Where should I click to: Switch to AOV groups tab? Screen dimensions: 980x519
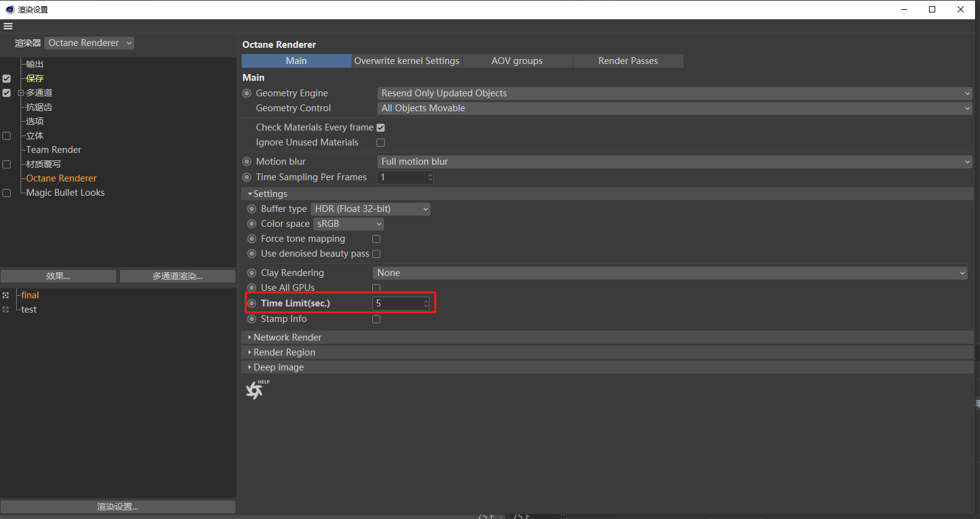517,61
